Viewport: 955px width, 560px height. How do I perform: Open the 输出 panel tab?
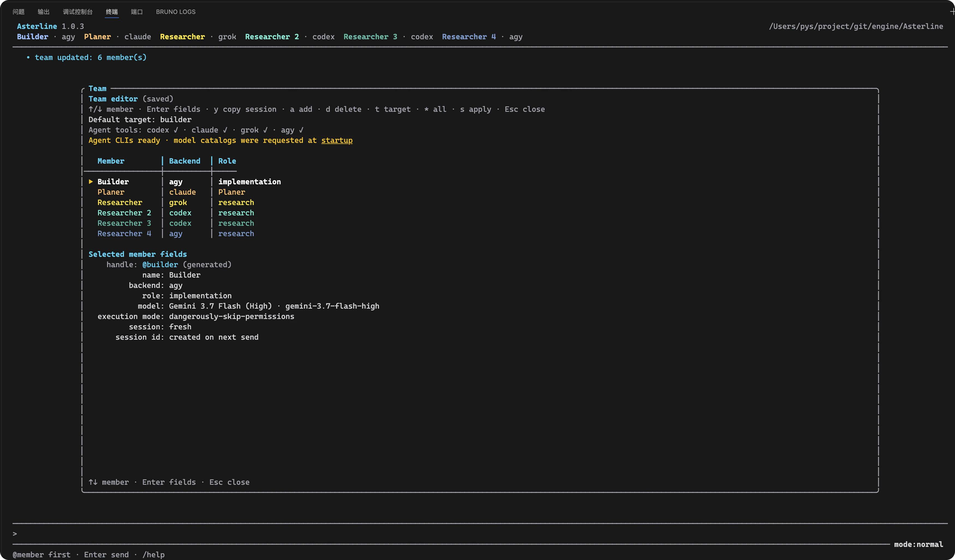(44, 12)
